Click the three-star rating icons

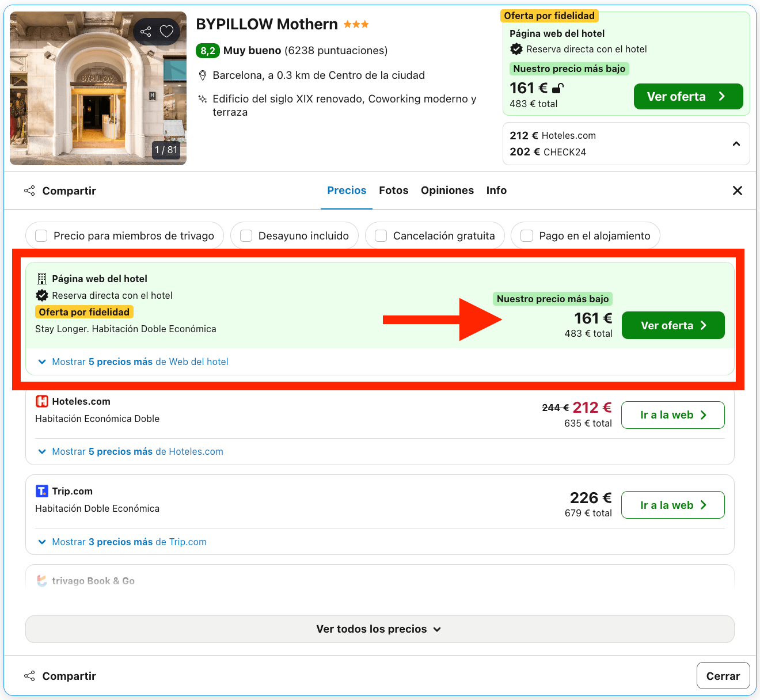(x=356, y=24)
